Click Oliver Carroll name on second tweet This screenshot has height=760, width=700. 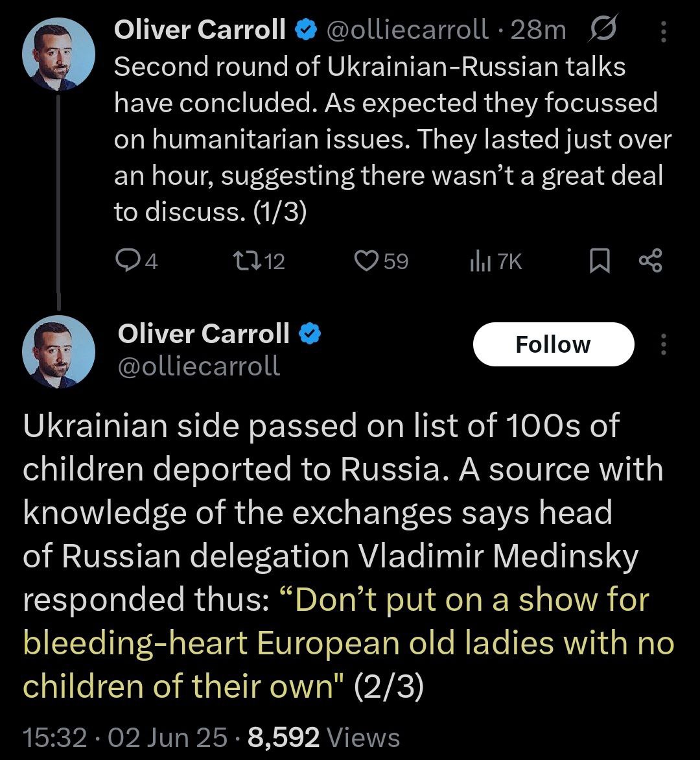tap(204, 333)
